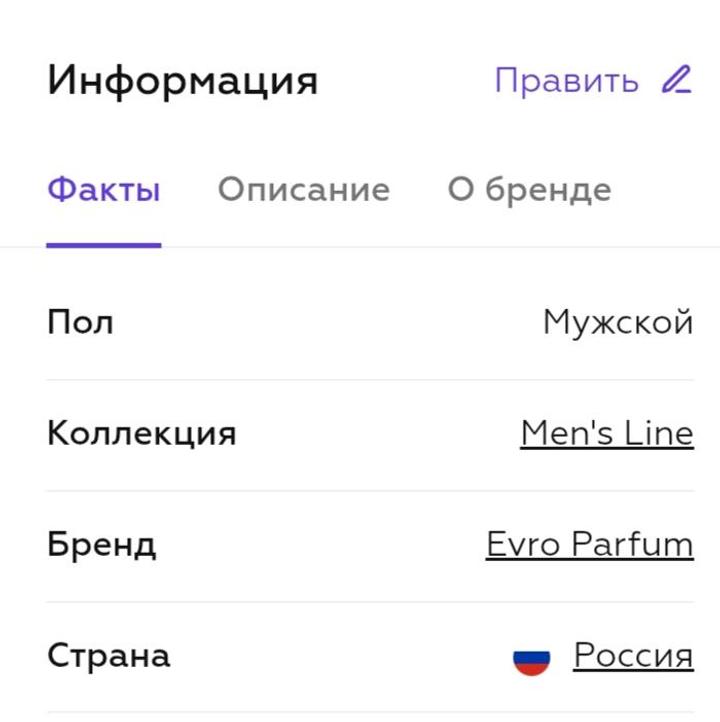Open the Править edit link
This screenshot has width=720, height=722.
pos(566,81)
